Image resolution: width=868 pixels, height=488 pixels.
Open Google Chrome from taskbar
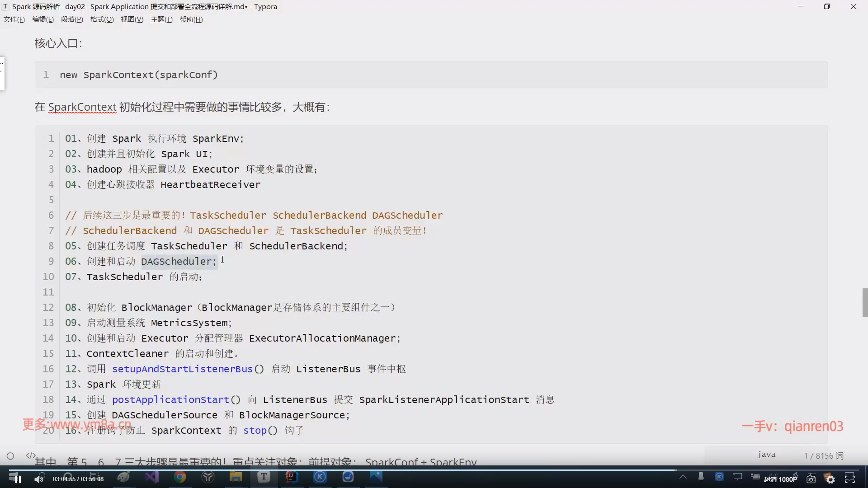(x=180, y=477)
